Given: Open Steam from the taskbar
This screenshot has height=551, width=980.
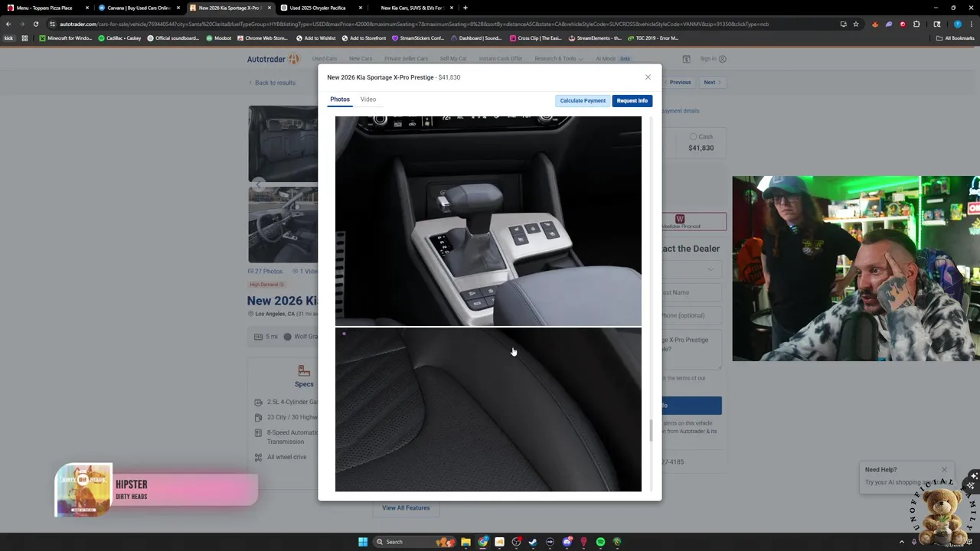Looking at the screenshot, I should click(x=534, y=542).
